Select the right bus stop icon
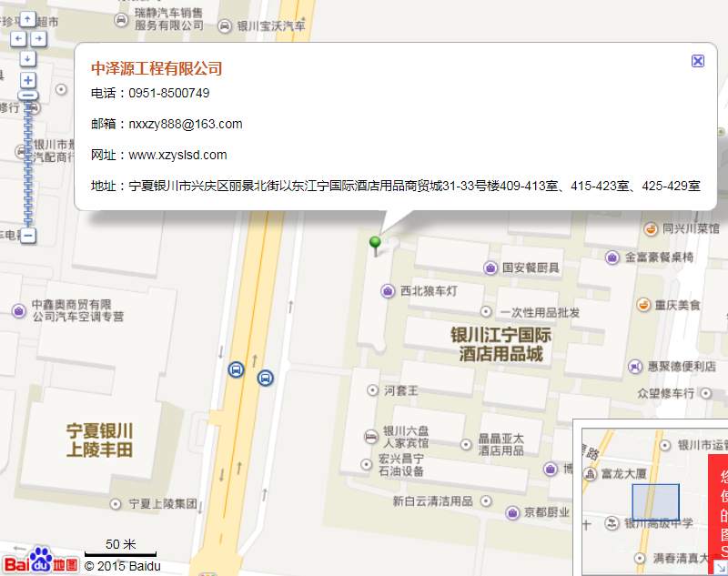The image size is (728, 576). point(265,378)
